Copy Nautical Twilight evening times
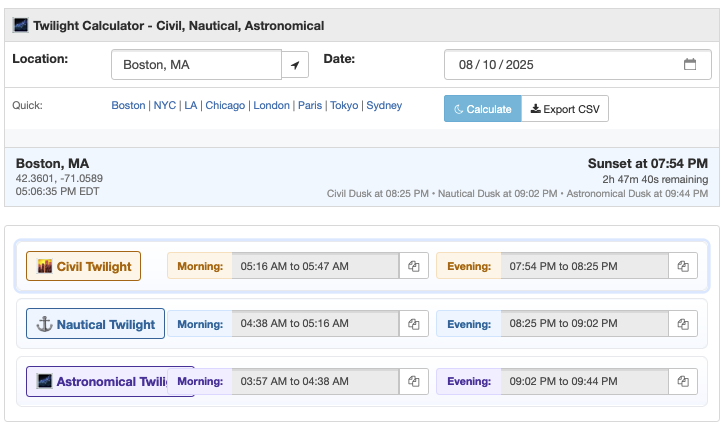Image resolution: width=728 pixels, height=433 pixels. click(x=683, y=324)
